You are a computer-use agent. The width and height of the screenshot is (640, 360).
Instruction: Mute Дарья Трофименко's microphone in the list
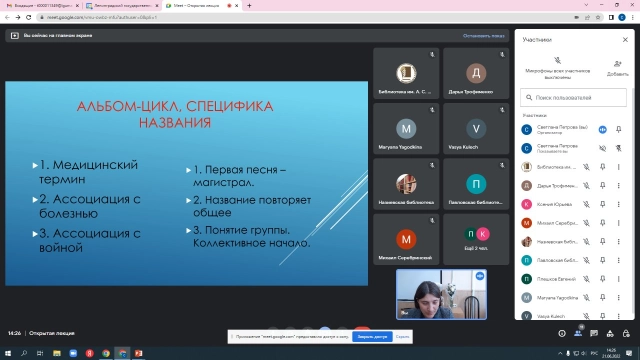coord(586,186)
